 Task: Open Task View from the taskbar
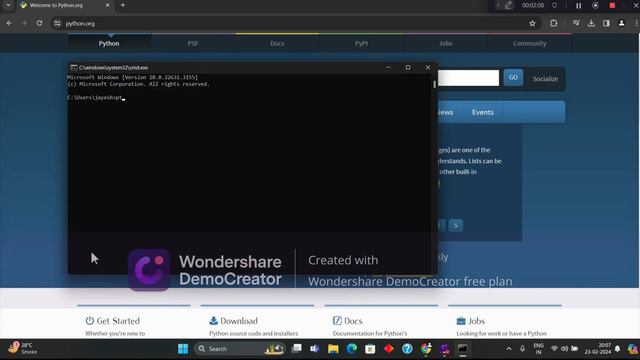coord(297,349)
